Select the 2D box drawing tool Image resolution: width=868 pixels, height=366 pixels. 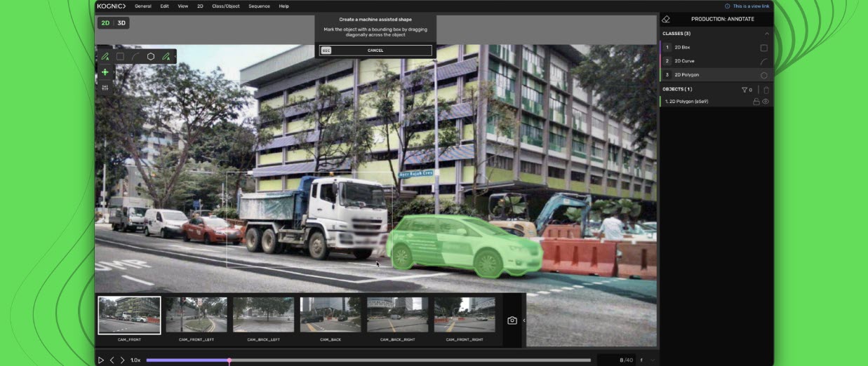[120, 57]
